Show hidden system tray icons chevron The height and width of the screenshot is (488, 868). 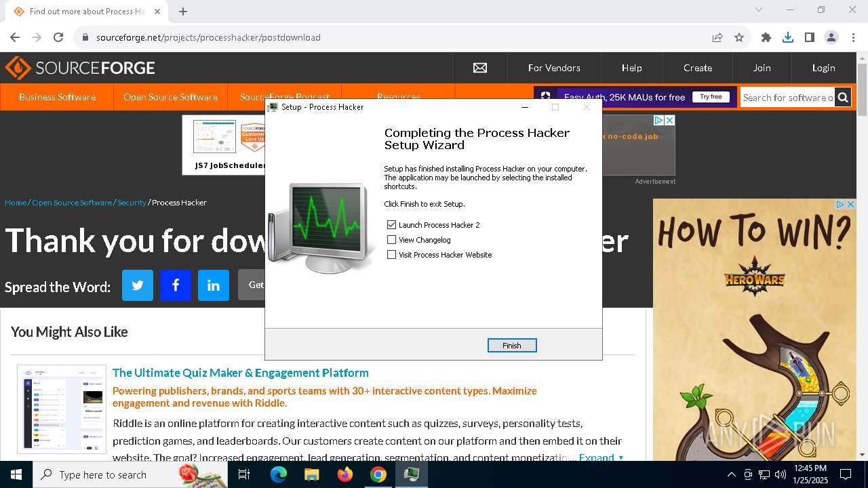(x=731, y=474)
